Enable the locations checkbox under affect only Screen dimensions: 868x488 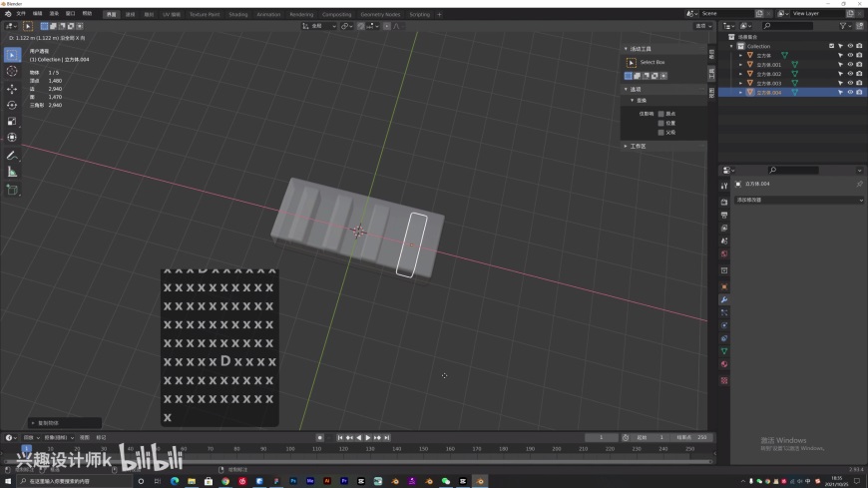click(x=660, y=123)
